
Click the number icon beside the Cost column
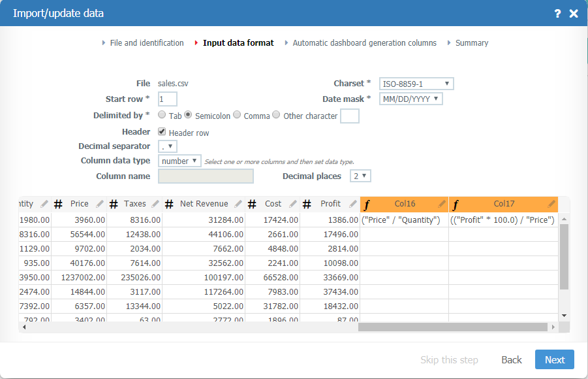252,204
